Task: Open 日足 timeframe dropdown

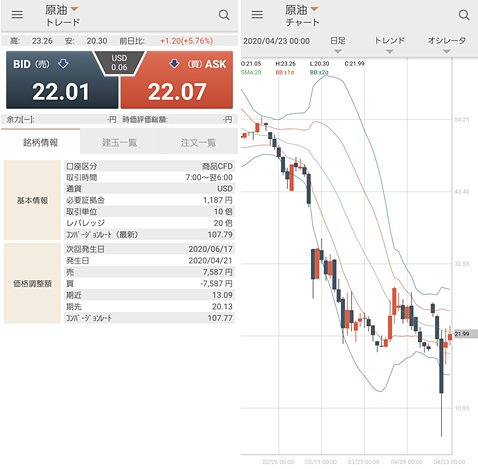Action: pos(338,45)
